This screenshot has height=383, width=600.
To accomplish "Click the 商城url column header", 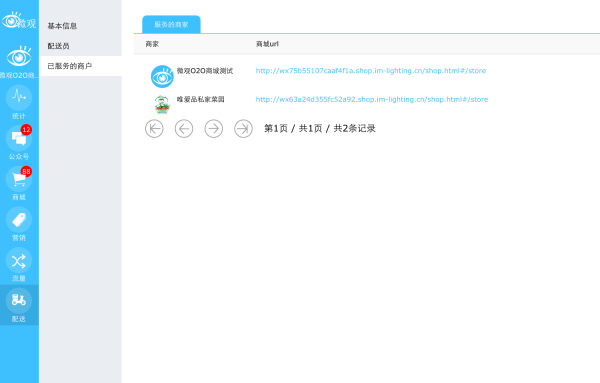I will pyautogui.click(x=267, y=44).
